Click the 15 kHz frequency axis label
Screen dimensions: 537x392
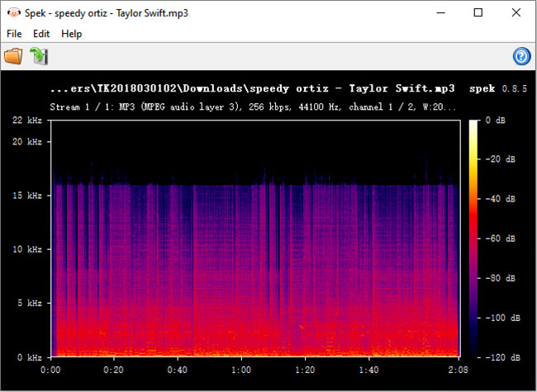(27, 196)
